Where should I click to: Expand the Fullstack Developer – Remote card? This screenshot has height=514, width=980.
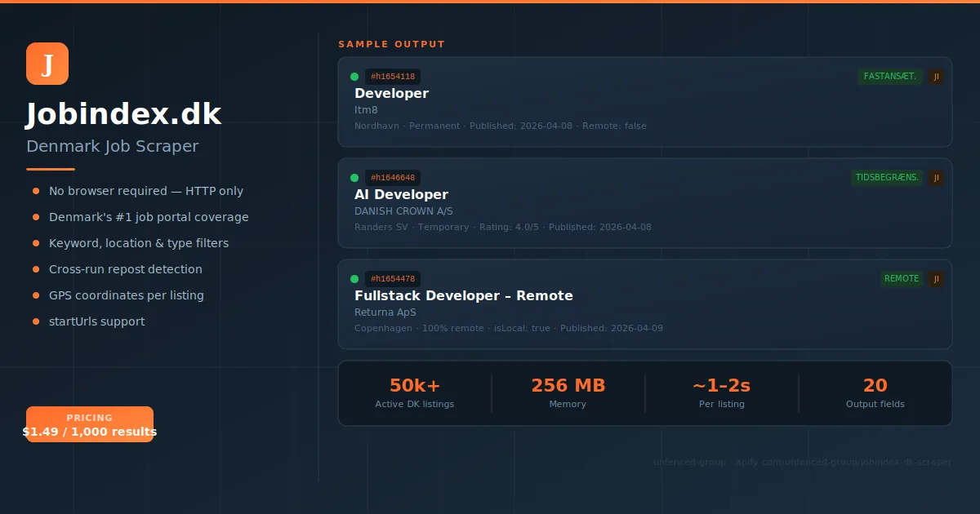coord(645,304)
